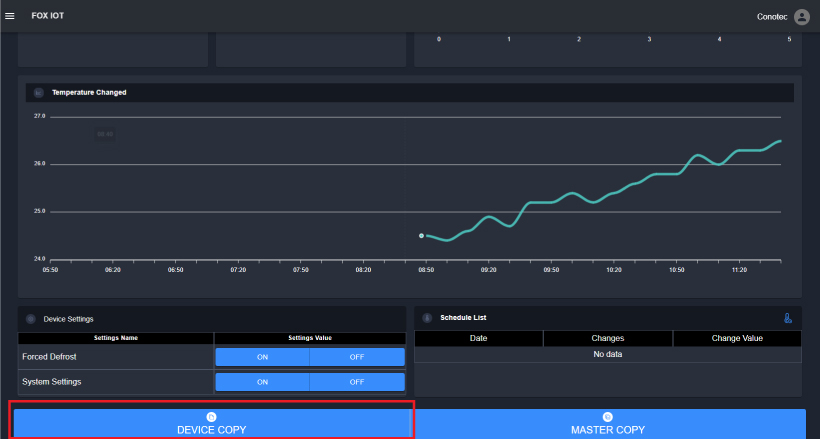The height and width of the screenshot is (439, 820).
Task: Click the 25.0 temperature axis label
Action: (x=40, y=211)
